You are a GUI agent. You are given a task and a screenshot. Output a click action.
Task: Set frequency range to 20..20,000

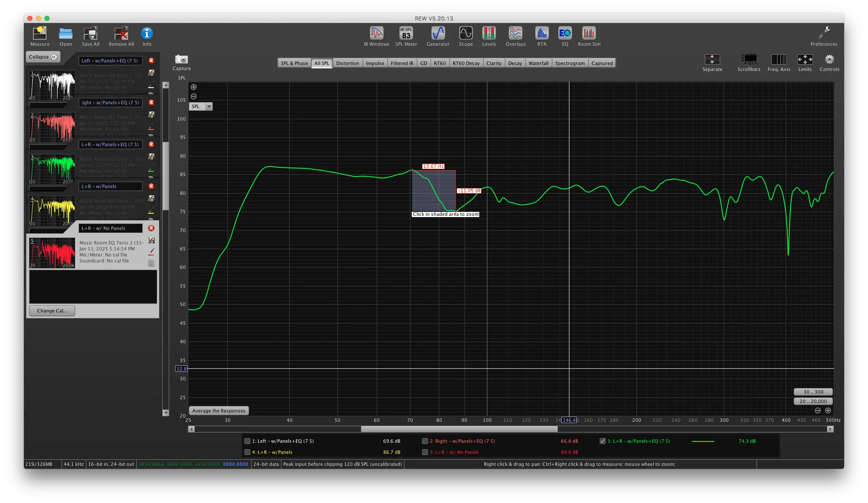tap(813, 401)
